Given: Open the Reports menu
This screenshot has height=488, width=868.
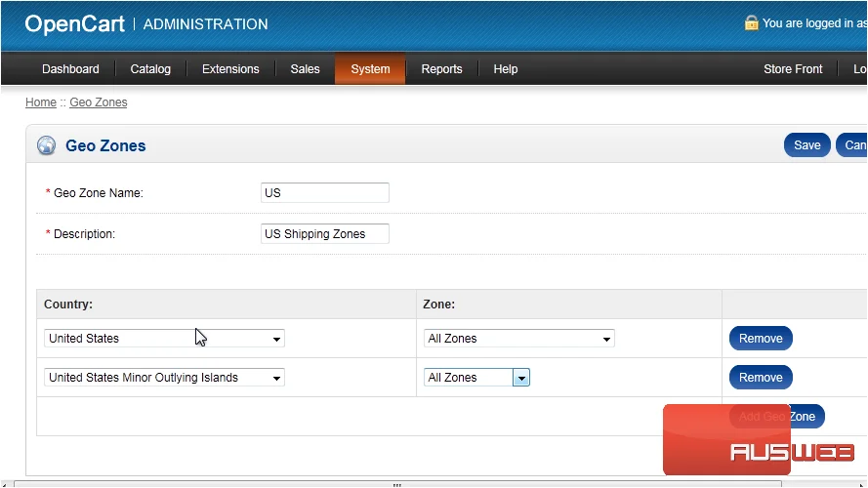Looking at the screenshot, I should (x=441, y=69).
